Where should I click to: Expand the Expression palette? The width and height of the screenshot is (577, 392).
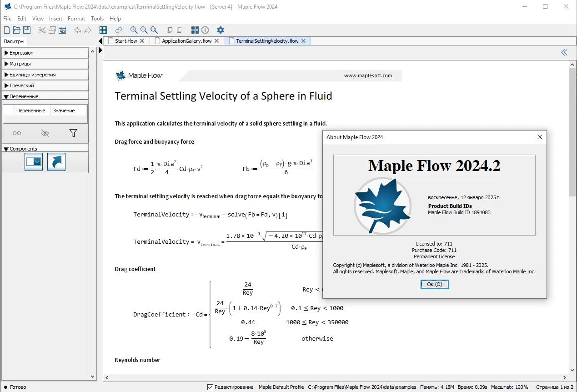[45, 53]
